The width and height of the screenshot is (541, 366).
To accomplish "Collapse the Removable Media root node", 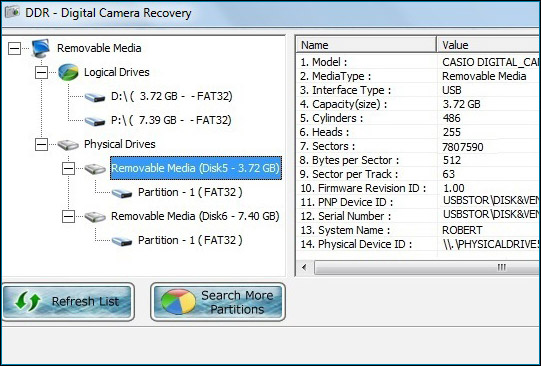I will [14, 48].
